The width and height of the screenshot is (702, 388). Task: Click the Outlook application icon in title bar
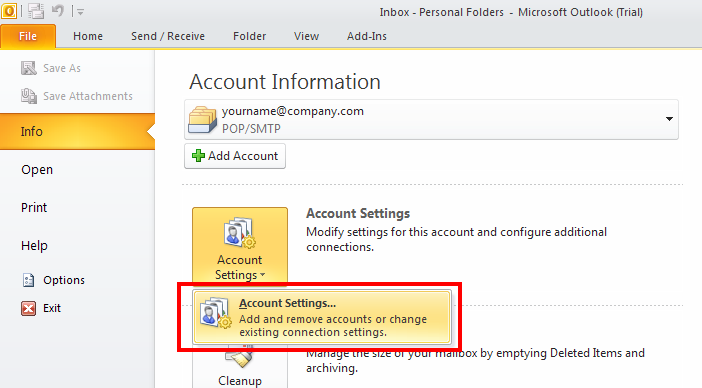9,11
